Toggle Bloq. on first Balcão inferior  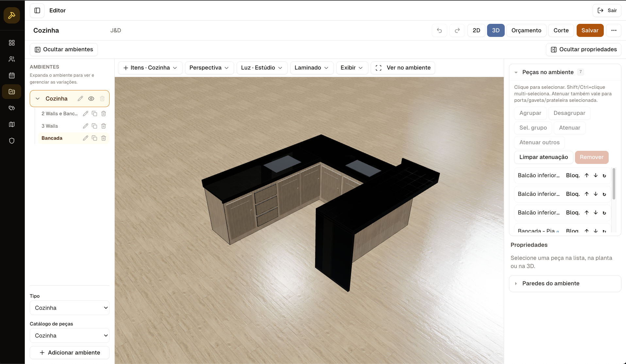click(573, 175)
